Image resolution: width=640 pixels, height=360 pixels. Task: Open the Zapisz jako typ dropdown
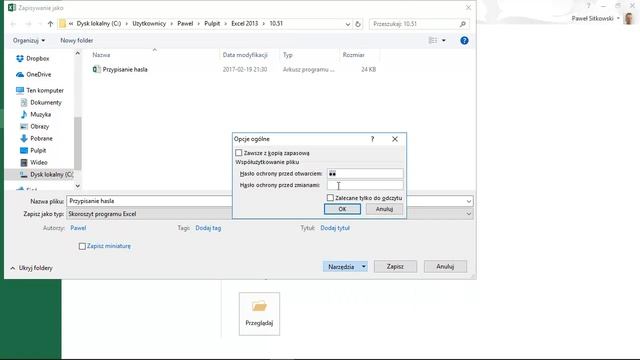coord(469,214)
